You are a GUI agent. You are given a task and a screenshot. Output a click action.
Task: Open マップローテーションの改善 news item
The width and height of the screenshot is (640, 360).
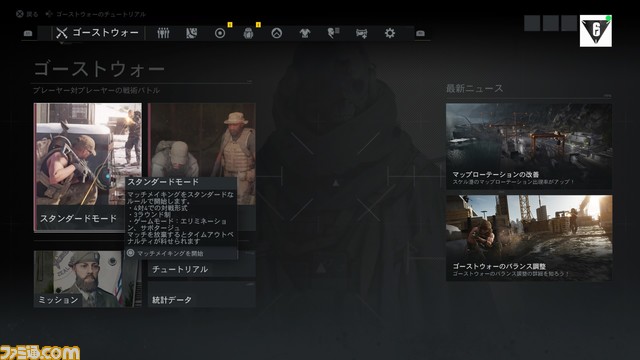[529, 146]
